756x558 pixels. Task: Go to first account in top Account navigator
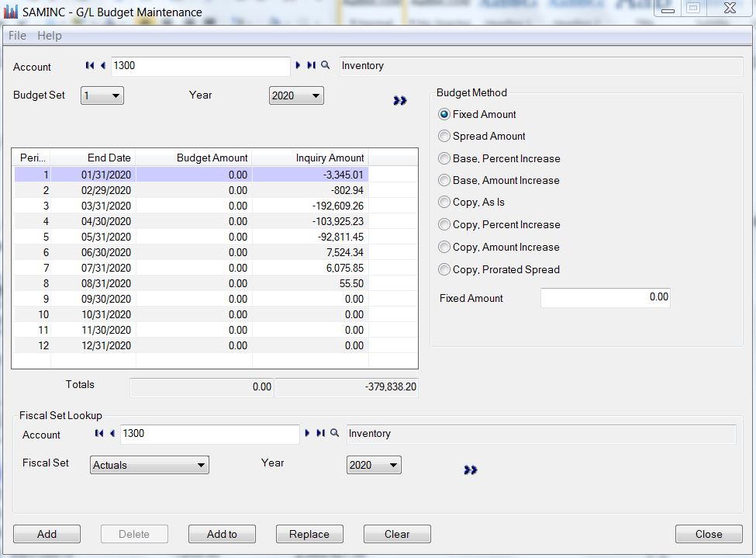tap(90, 65)
